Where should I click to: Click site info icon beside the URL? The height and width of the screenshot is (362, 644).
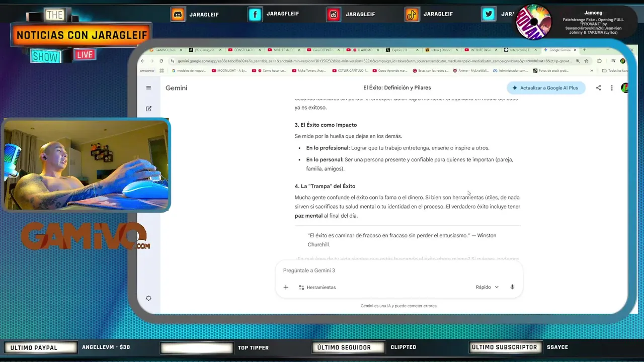pos(173,61)
